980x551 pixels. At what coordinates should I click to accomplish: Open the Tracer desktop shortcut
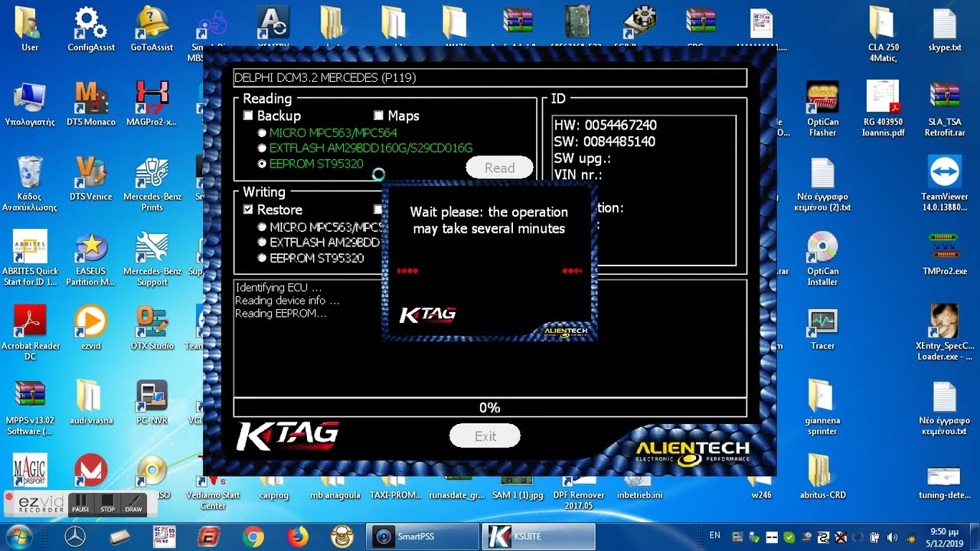click(822, 328)
